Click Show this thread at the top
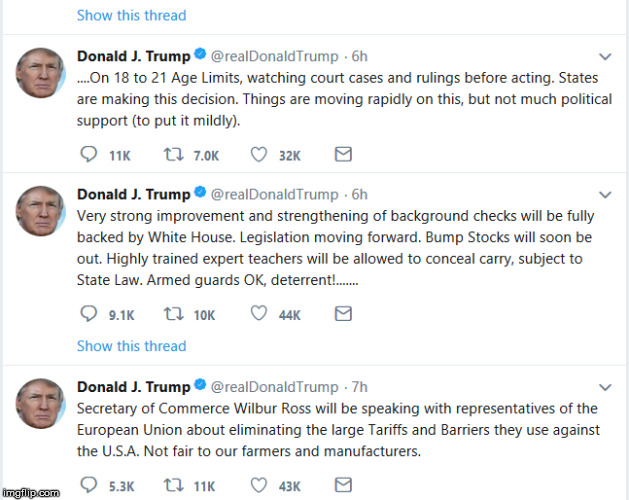 tap(131, 15)
